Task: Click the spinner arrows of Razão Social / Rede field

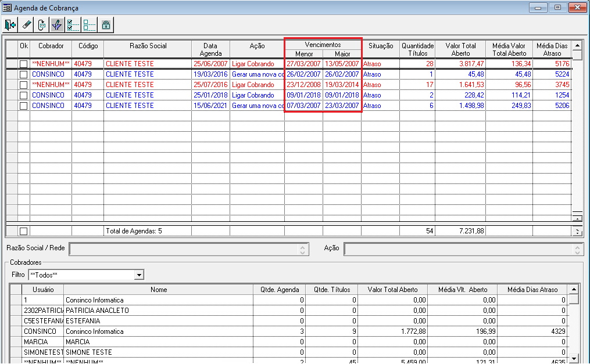Action: pyautogui.click(x=302, y=250)
